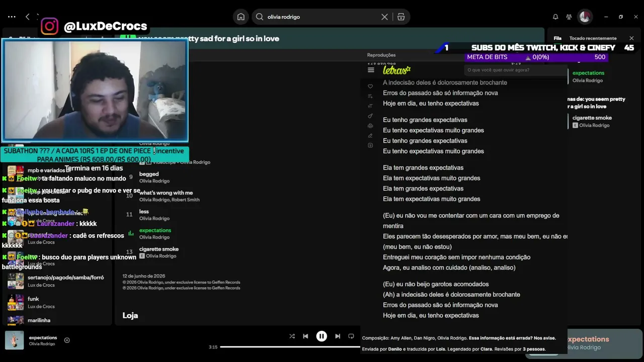Click the Letras 'O que você quer ouvir agora?' field
The width and height of the screenshot is (644, 362).
(x=515, y=70)
